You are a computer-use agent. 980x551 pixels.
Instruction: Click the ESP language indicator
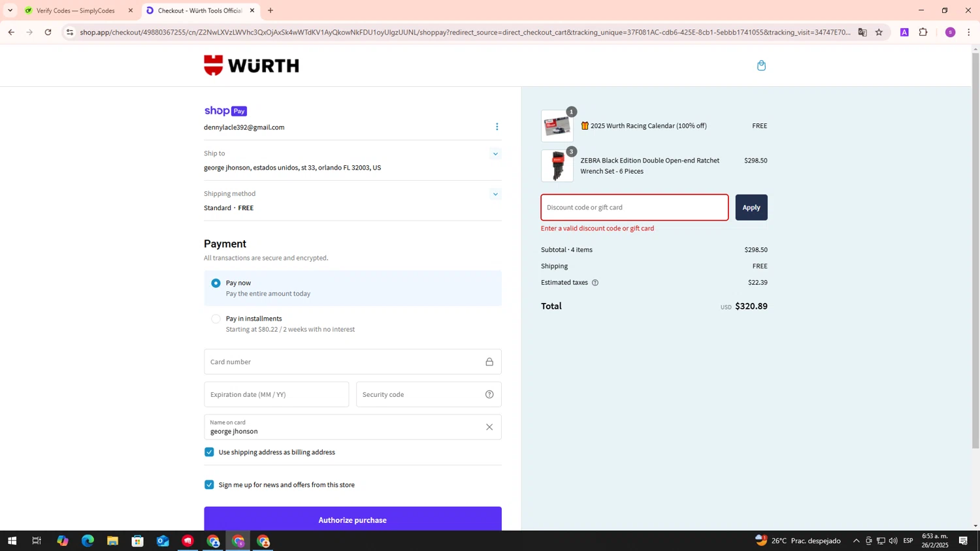pyautogui.click(x=908, y=541)
